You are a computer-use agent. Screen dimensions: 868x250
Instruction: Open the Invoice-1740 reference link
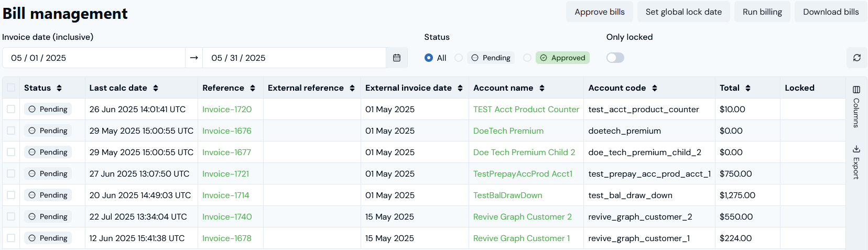point(227,216)
